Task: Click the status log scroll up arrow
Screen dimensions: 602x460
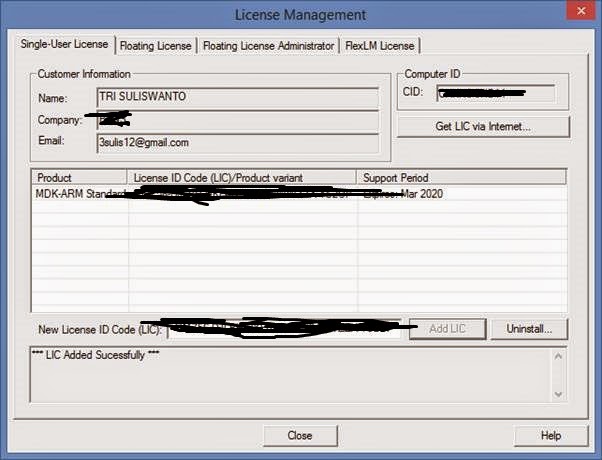Action: pyautogui.click(x=558, y=357)
